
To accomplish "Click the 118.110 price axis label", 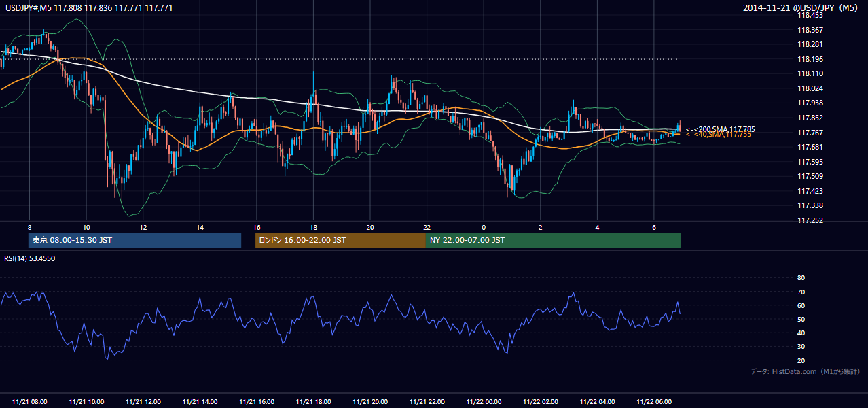I will coord(810,73).
